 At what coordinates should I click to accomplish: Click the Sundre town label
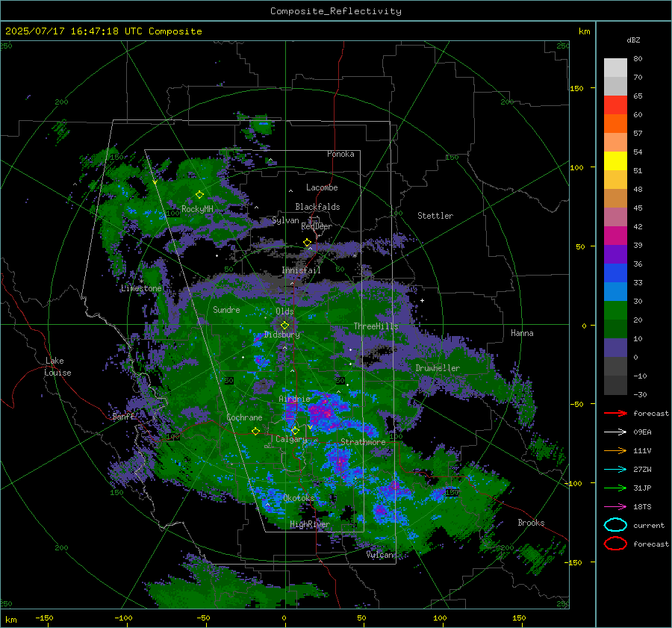226,309
